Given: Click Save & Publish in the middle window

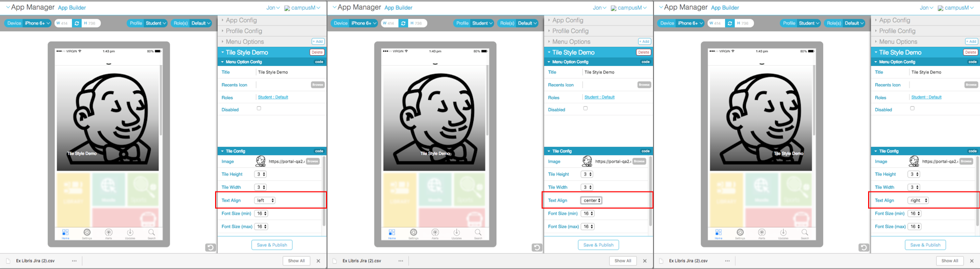Looking at the screenshot, I should pos(598,245).
